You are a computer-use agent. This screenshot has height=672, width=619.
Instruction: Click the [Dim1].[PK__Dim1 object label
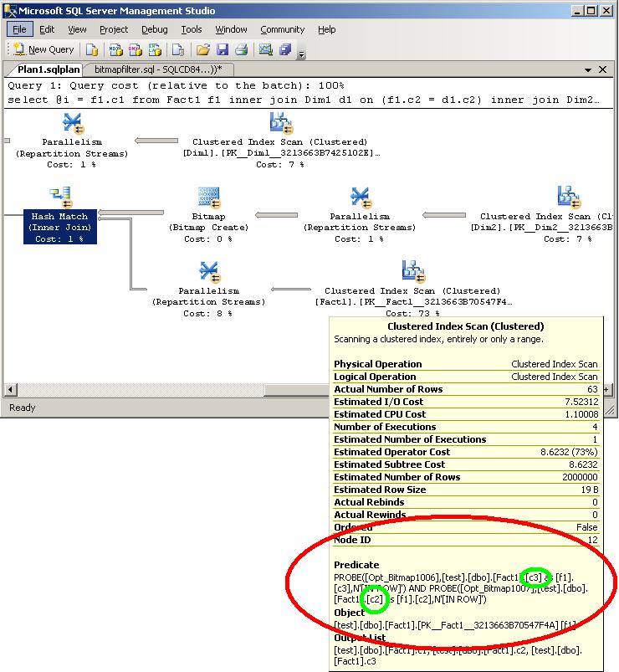point(281,153)
